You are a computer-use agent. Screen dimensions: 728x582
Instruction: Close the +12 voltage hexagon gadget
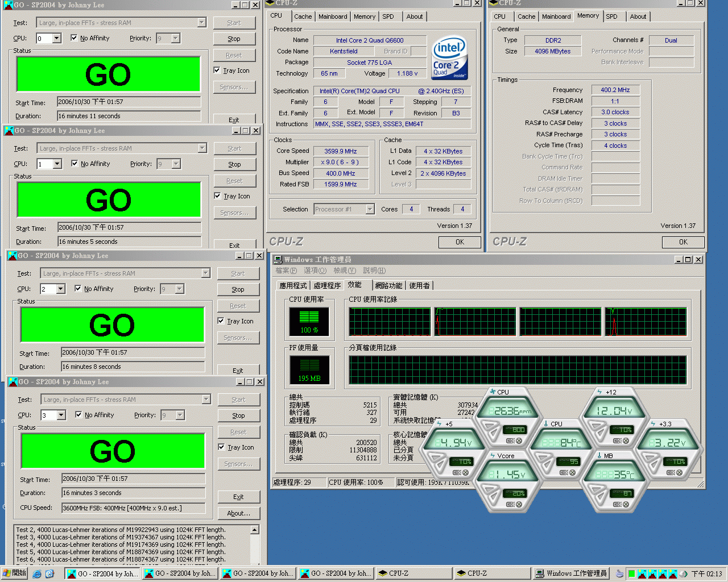626,440
